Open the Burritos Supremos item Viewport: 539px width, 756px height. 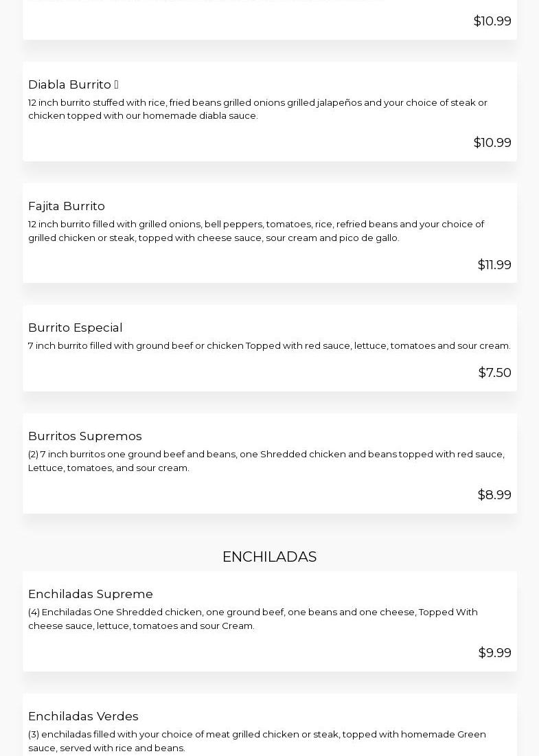(x=84, y=436)
